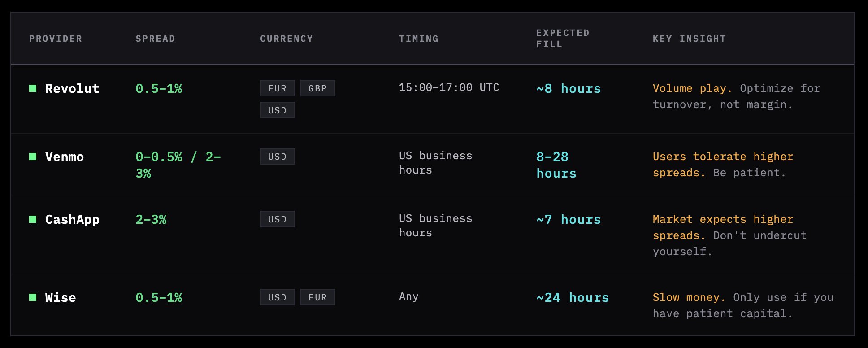
Task: Click the Timing column header
Action: (x=419, y=39)
